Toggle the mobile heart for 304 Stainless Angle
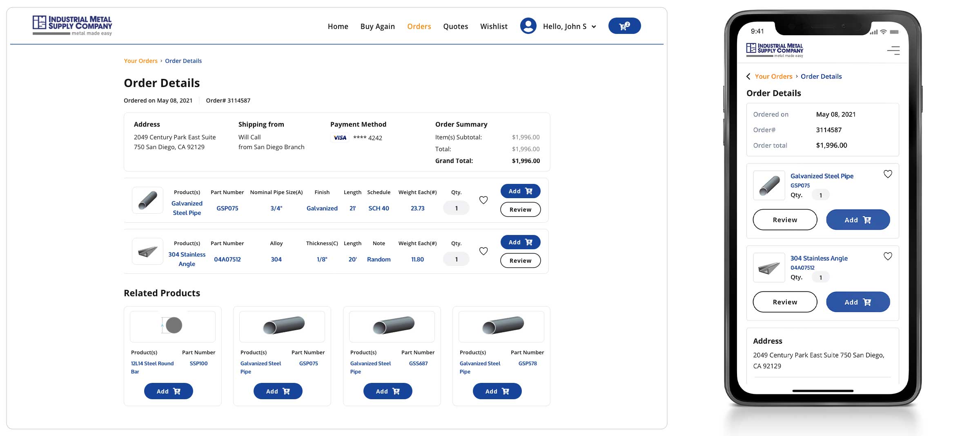Viewport: 980px width, 436px height. (888, 256)
